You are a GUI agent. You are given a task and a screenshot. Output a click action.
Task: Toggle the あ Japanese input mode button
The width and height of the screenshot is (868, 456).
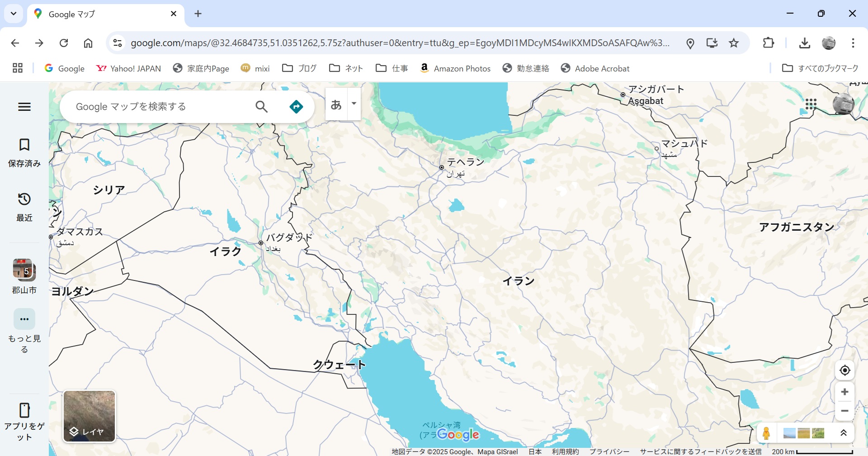336,104
